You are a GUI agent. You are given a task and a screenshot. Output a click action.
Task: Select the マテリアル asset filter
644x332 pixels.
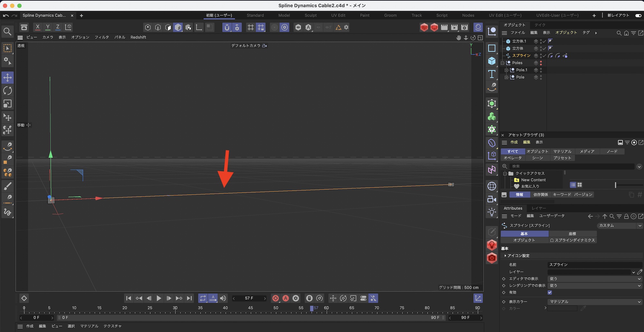[562, 151]
